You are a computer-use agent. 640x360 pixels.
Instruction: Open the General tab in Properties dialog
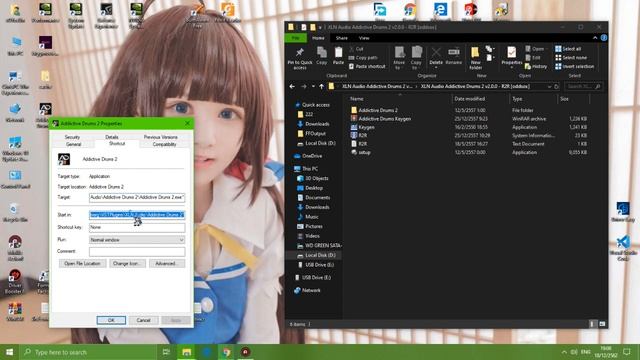(x=73, y=144)
